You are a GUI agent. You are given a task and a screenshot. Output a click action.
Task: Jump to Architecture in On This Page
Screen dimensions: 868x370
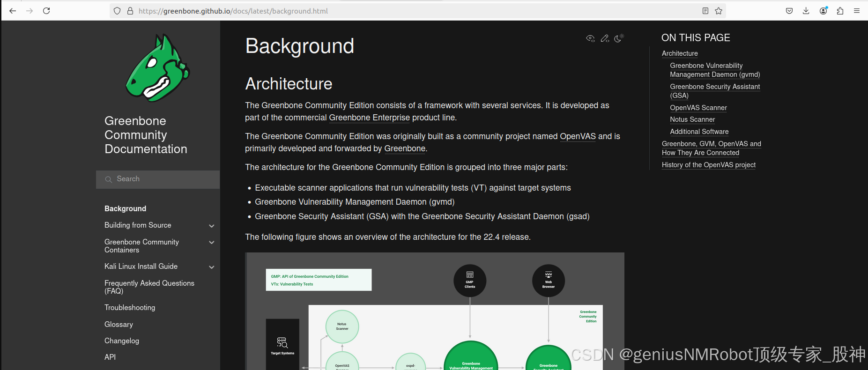tap(680, 53)
